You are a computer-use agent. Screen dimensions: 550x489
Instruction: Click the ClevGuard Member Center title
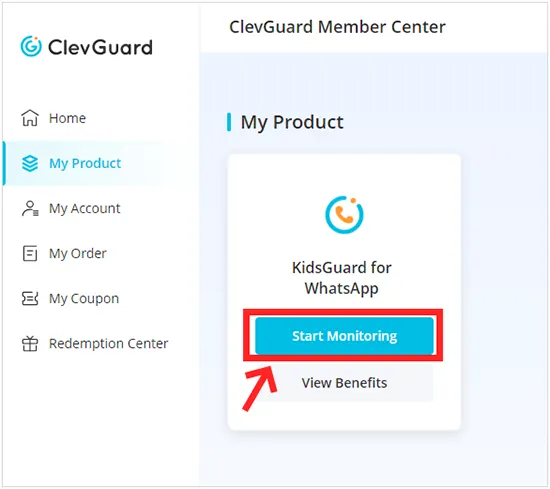point(337,27)
